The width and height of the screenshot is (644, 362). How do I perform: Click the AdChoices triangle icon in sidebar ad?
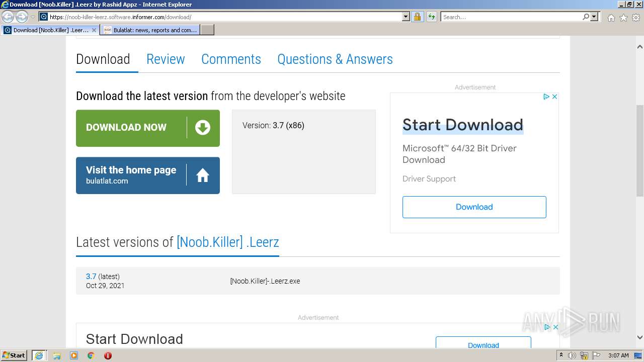coord(546,97)
